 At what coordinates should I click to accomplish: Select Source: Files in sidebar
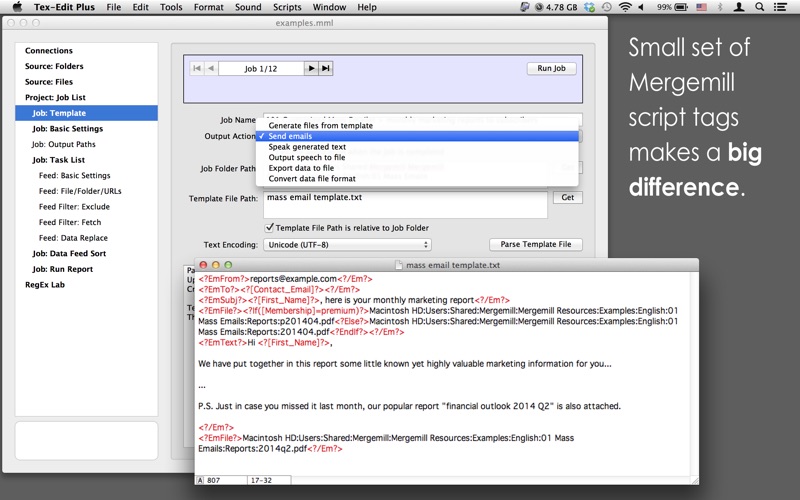click(49, 82)
